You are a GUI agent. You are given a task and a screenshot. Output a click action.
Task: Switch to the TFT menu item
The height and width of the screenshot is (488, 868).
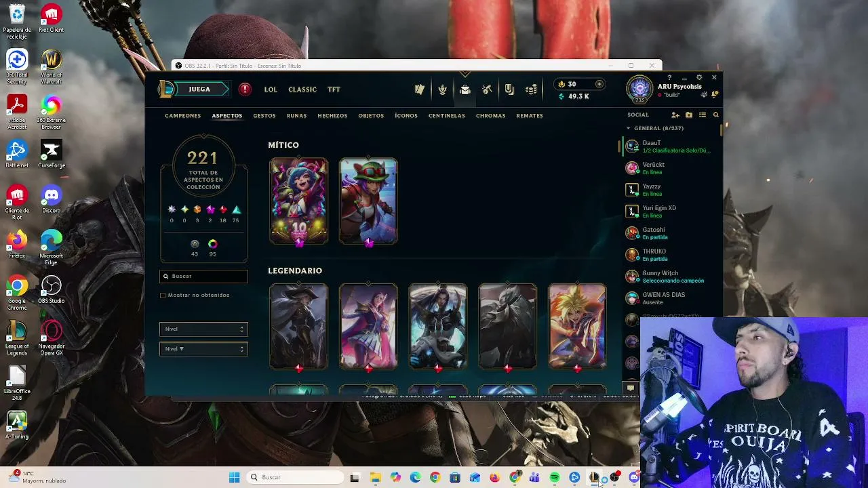coord(334,89)
